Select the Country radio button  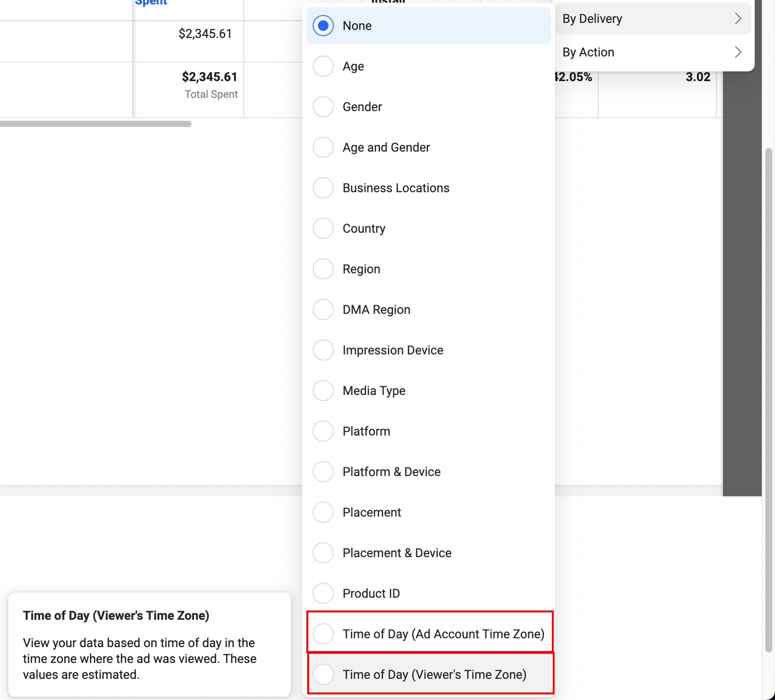(323, 228)
